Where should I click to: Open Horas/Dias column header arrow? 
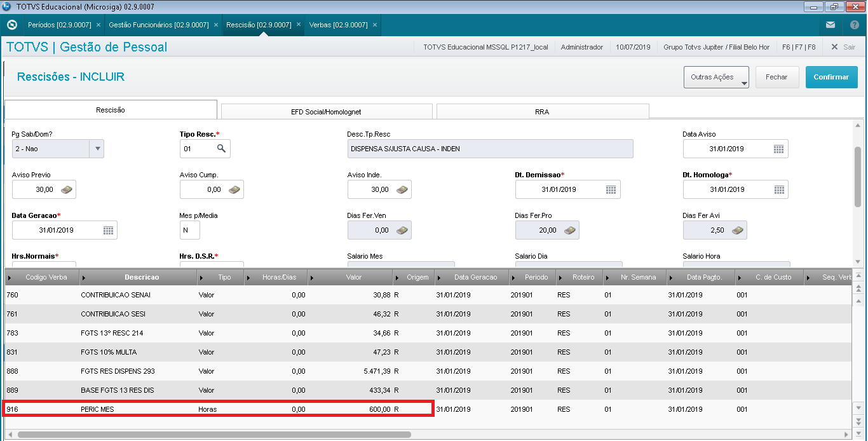248,278
